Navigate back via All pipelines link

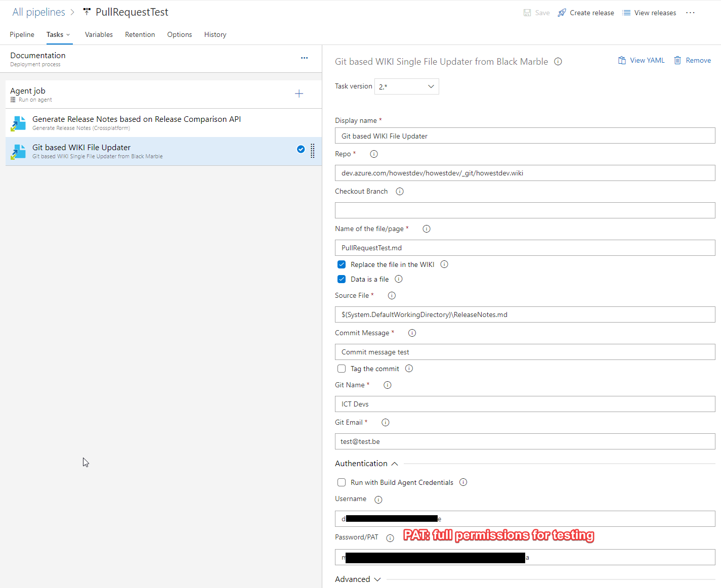coord(38,12)
